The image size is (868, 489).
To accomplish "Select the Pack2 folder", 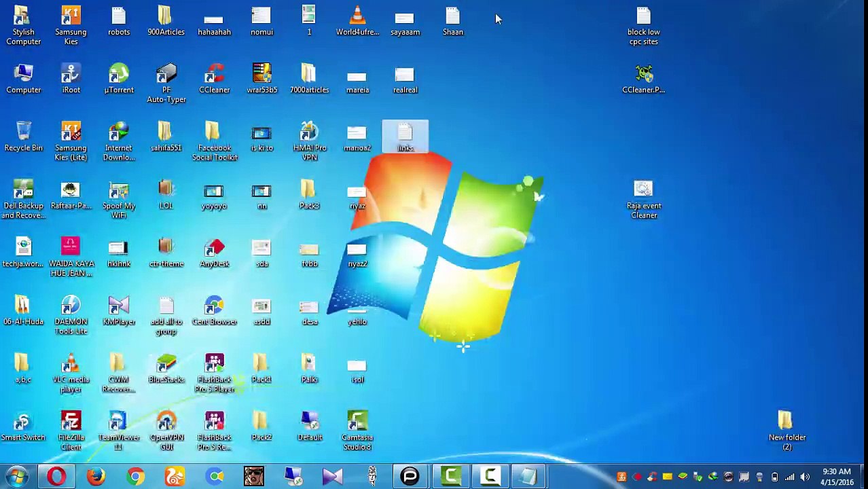I will tap(261, 426).
